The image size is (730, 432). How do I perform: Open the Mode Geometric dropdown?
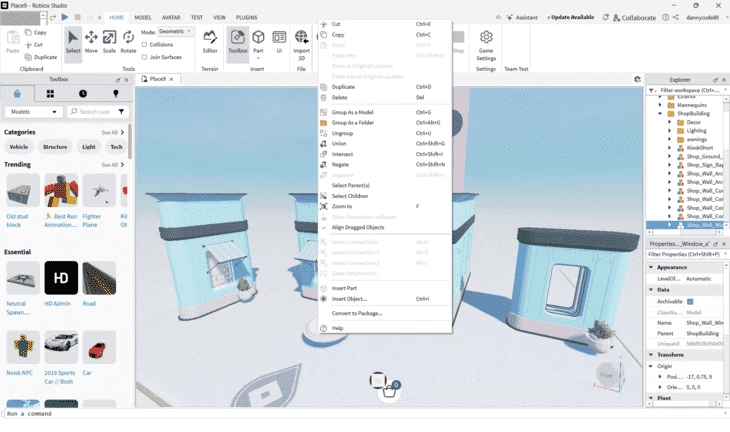[x=176, y=32]
